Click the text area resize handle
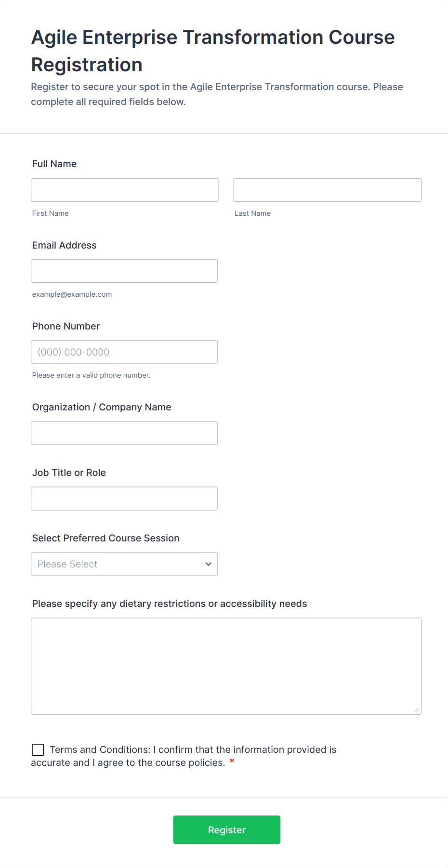The height and width of the screenshot is (868, 448). (x=417, y=710)
